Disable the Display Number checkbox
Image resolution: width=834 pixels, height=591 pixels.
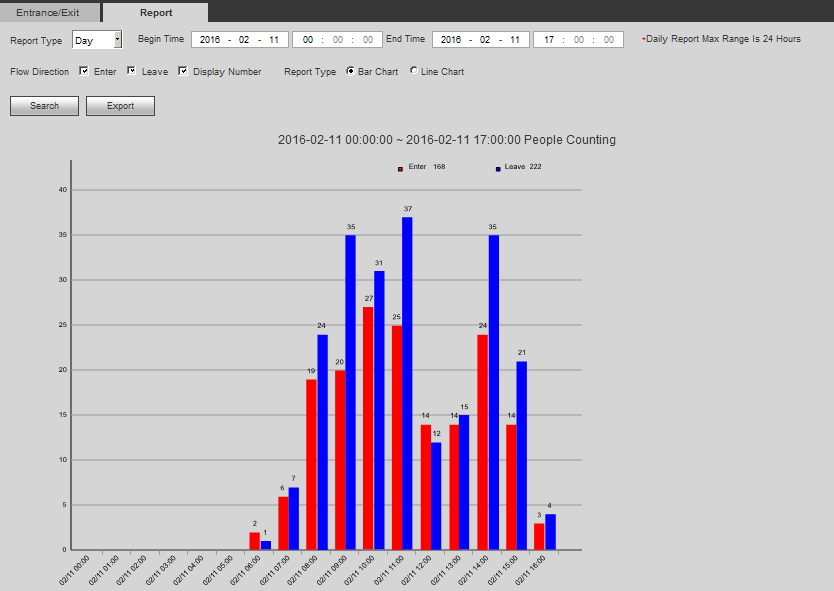point(183,71)
